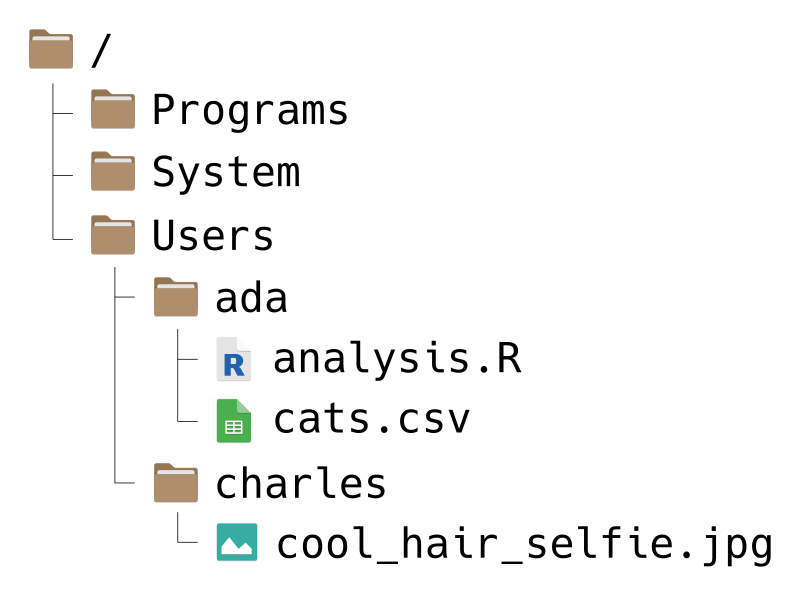Select the teal image file icon
This screenshot has height=596, width=800.
[x=237, y=543]
